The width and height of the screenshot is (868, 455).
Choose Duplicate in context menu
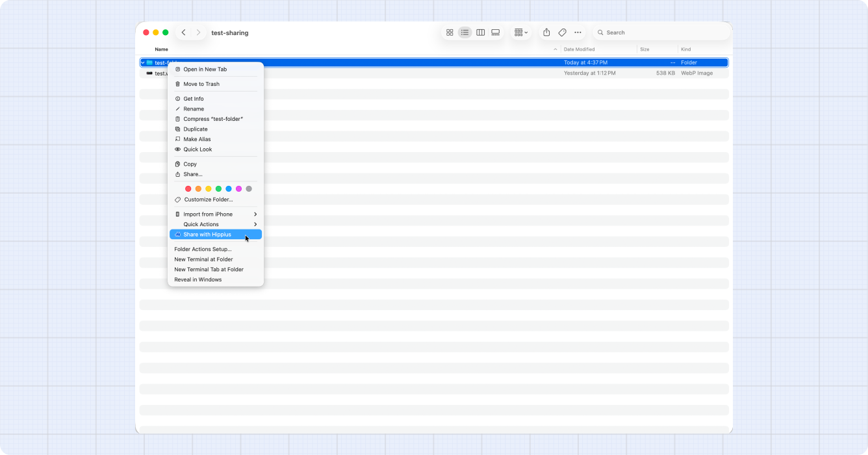[x=216, y=129]
